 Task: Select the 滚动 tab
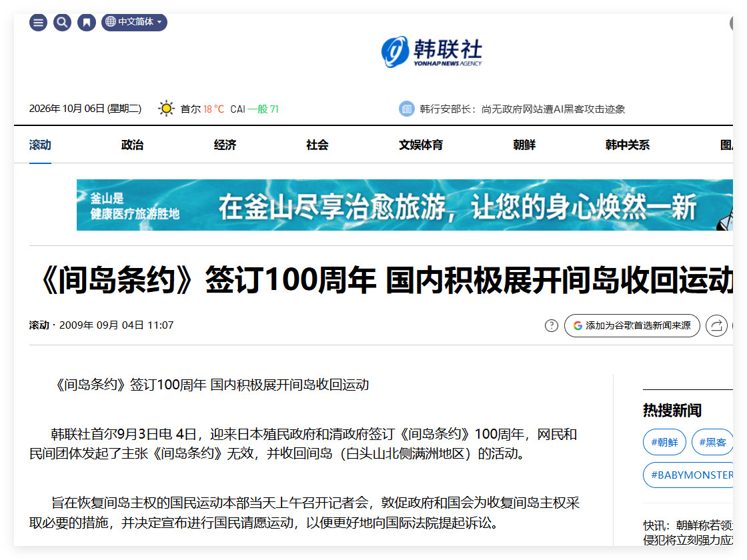point(40,145)
